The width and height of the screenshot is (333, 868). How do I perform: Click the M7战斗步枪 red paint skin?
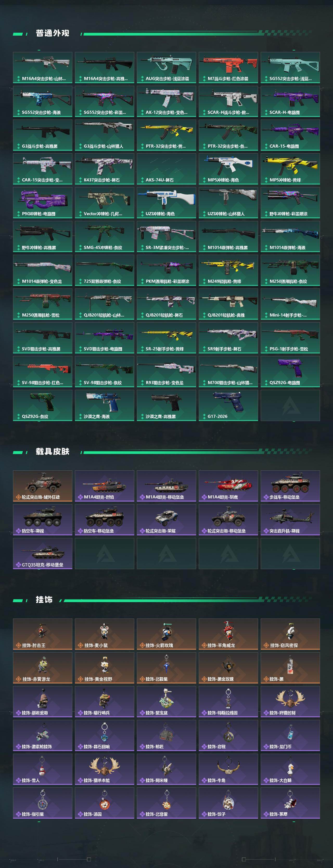(x=228, y=67)
